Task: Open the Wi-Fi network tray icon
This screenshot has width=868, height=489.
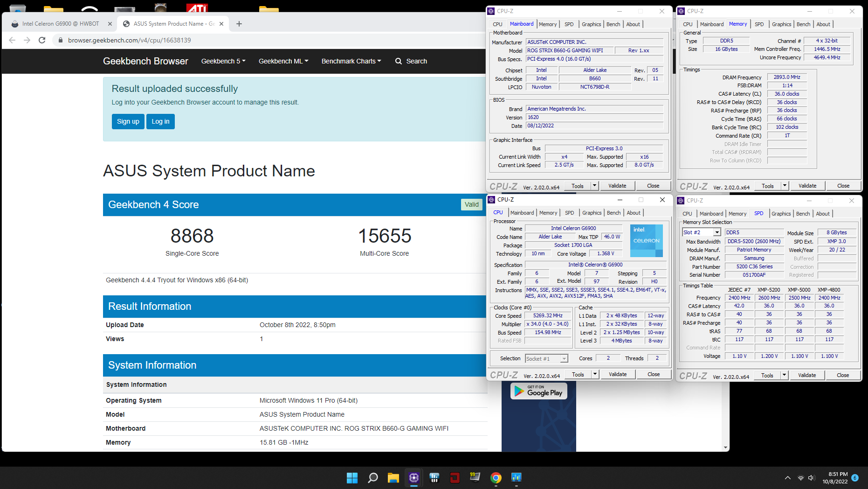Action: pyautogui.click(x=801, y=478)
